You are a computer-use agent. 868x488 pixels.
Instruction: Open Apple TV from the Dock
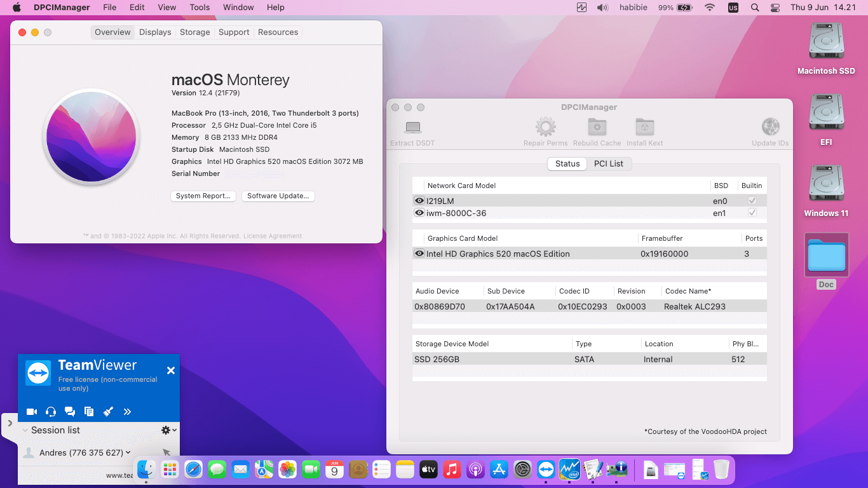pyautogui.click(x=428, y=470)
